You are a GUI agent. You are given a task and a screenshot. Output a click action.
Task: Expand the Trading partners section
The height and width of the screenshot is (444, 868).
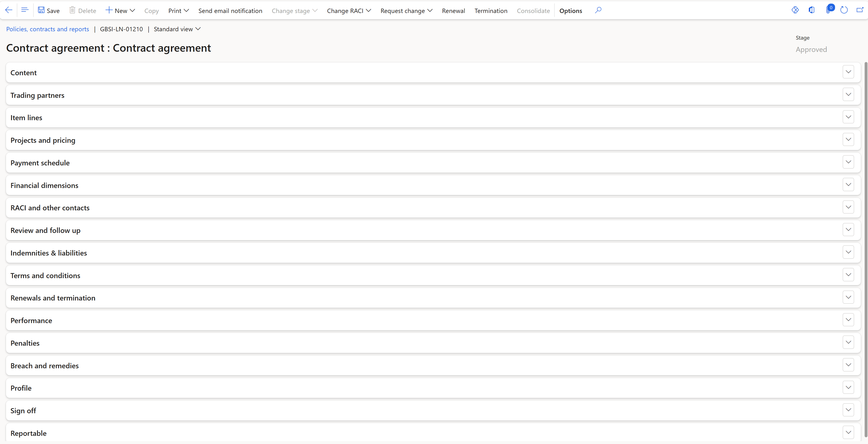849,94
